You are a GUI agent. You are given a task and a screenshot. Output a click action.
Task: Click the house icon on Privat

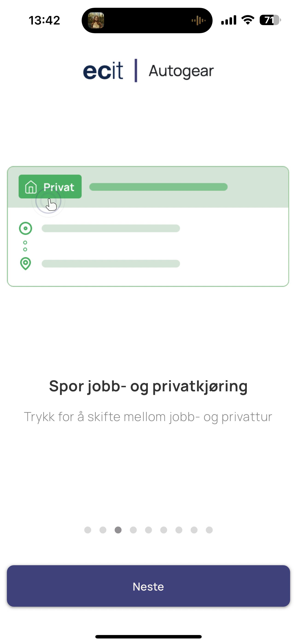click(x=31, y=187)
